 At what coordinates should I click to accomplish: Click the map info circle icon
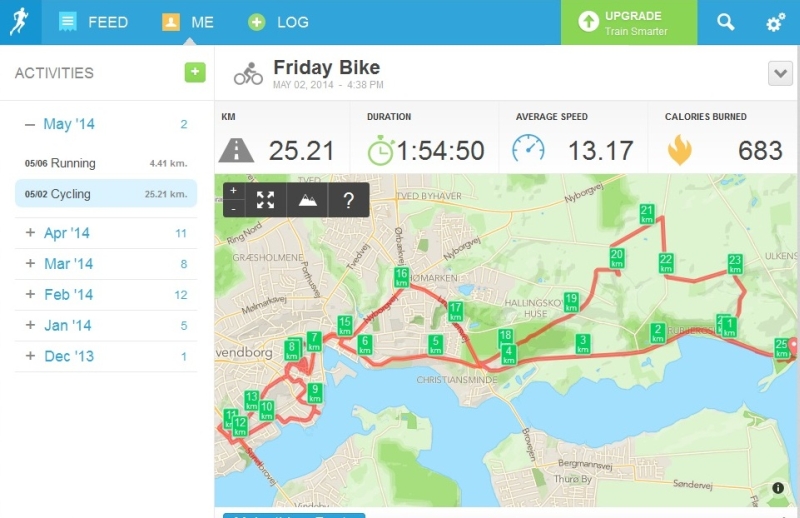778,488
